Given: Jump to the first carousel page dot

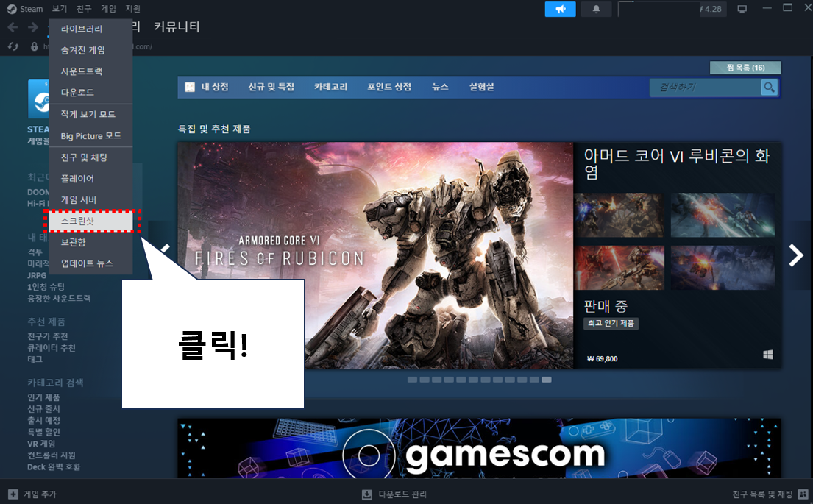Looking at the screenshot, I should pyautogui.click(x=412, y=380).
